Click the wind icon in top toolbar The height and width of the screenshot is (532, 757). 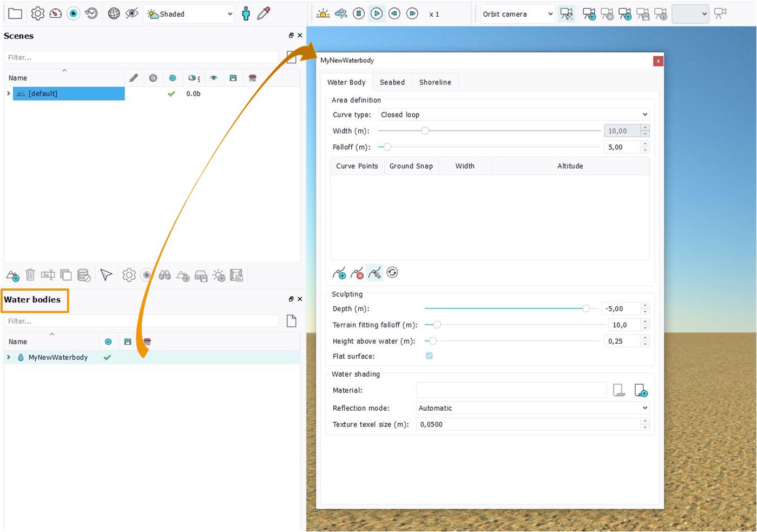coord(341,14)
